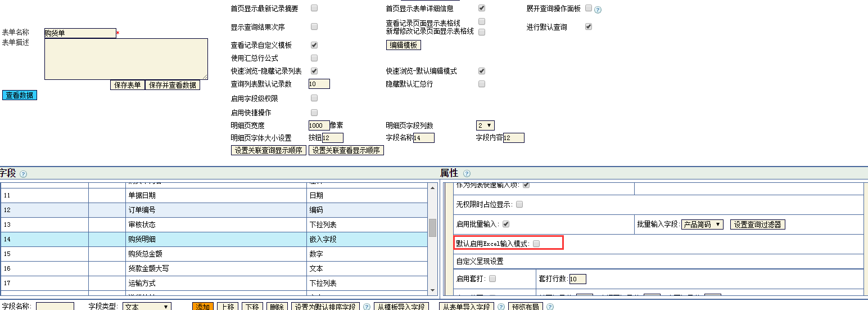Toggle 显示查询结果次序 checkbox
The image size is (868, 310).
(x=314, y=26)
